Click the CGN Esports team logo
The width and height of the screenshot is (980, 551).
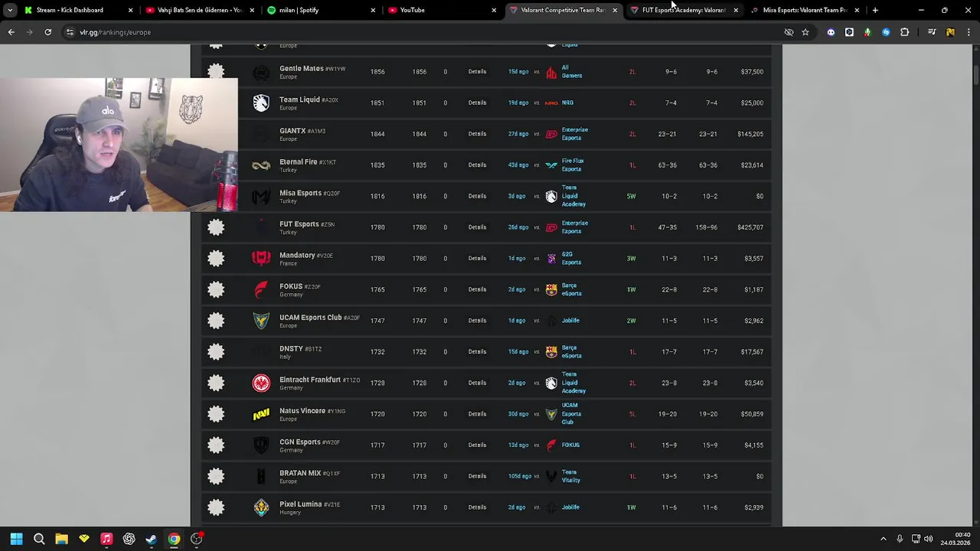point(261,445)
